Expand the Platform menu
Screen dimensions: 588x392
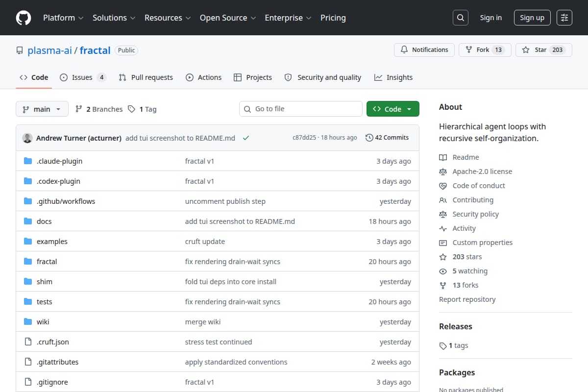pyautogui.click(x=63, y=18)
